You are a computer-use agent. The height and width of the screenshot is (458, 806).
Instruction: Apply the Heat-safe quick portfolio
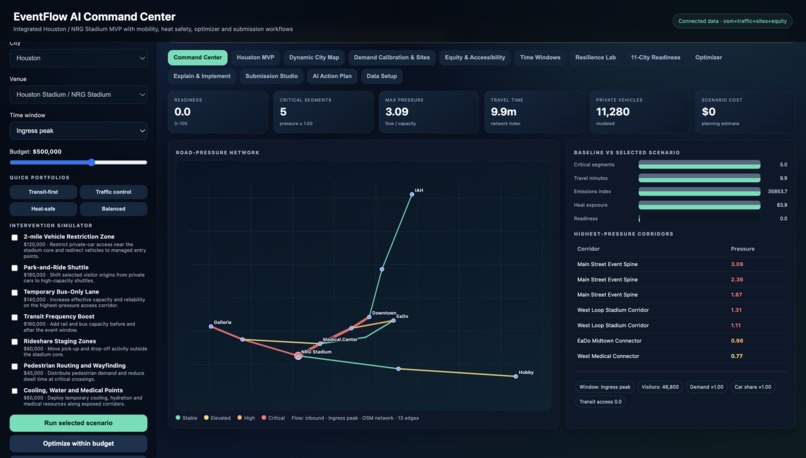[x=43, y=209]
